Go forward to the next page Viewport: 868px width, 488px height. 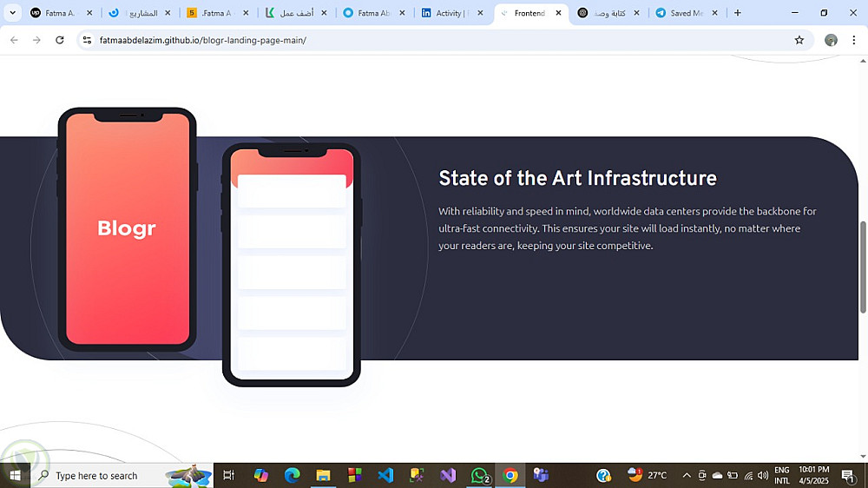point(36,40)
